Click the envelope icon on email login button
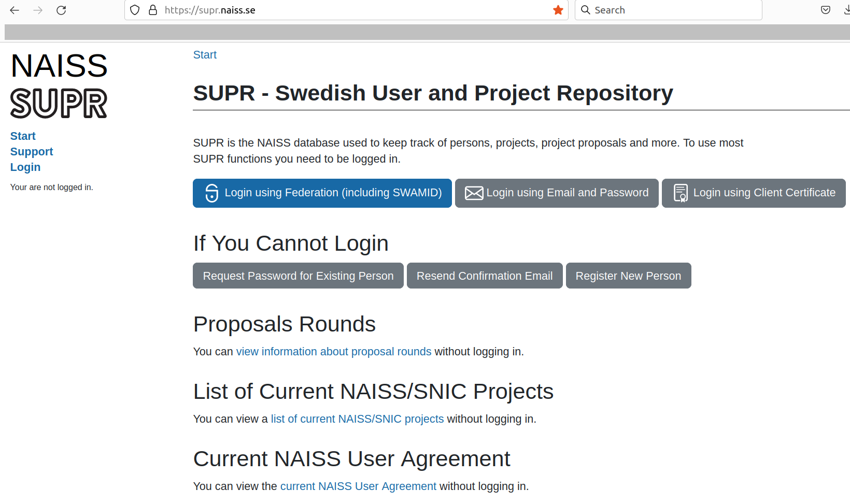 point(474,193)
